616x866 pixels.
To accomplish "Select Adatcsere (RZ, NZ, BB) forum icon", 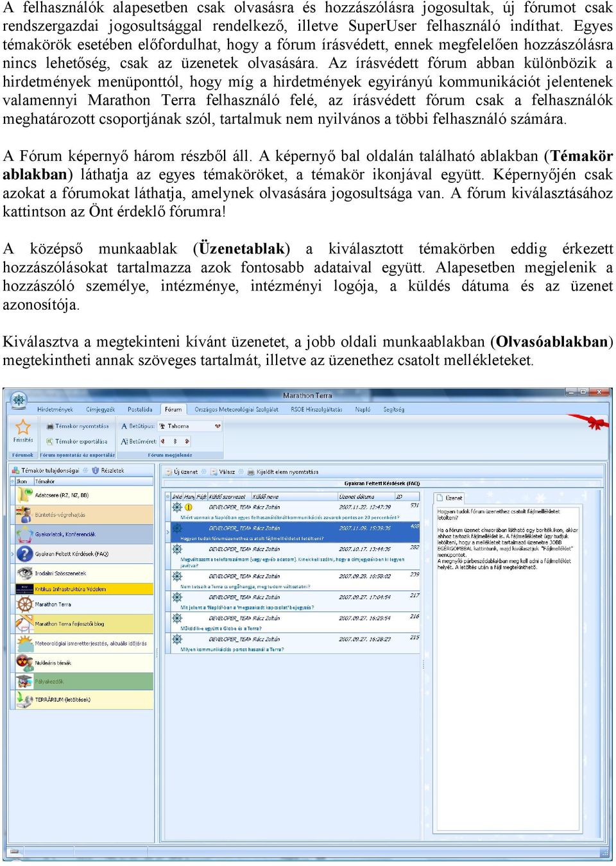I will 24,495.
